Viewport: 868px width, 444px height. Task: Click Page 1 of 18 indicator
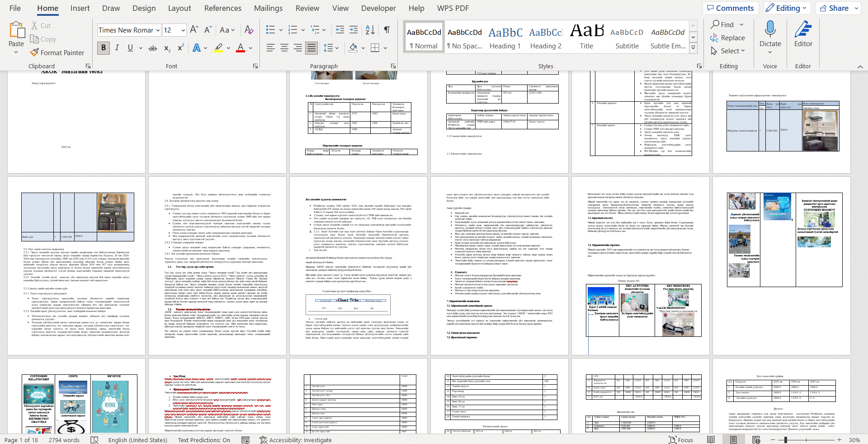coord(21,440)
